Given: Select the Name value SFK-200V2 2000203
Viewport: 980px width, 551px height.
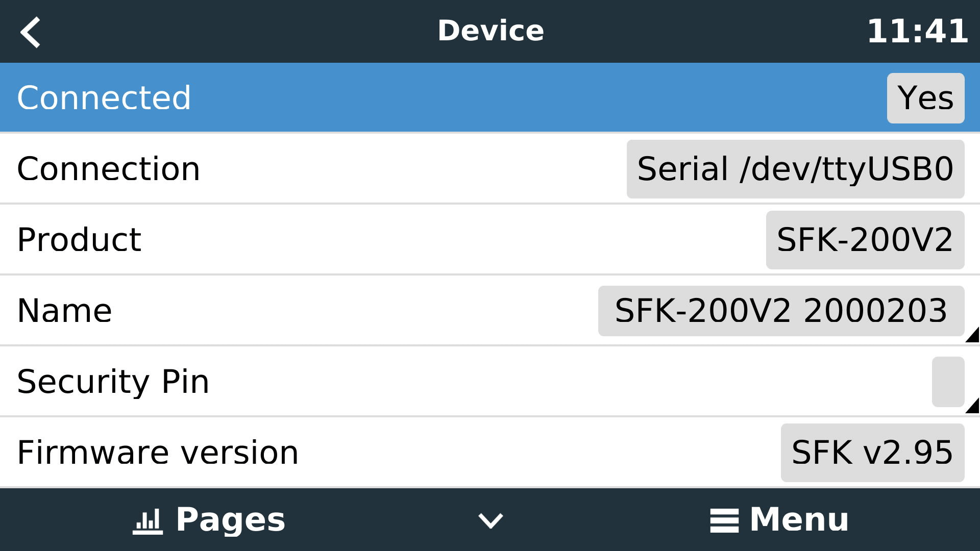Looking at the screenshot, I should coord(780,310).
